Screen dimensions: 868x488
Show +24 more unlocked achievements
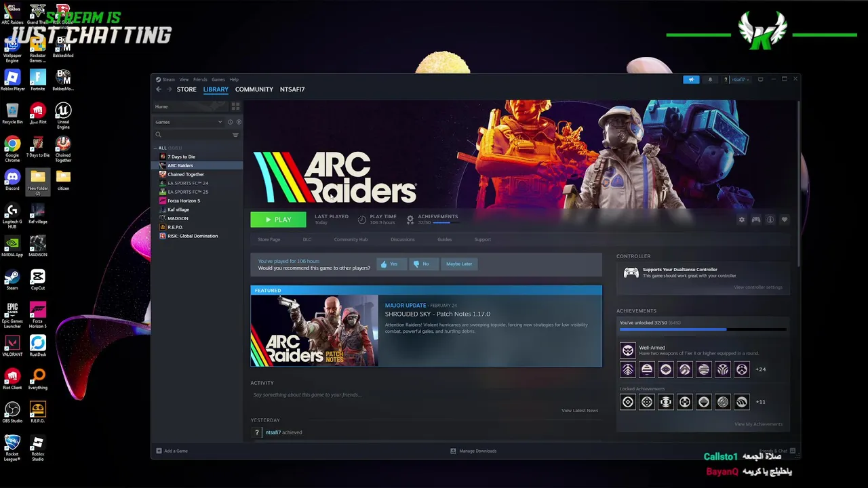tap(760, 369)
